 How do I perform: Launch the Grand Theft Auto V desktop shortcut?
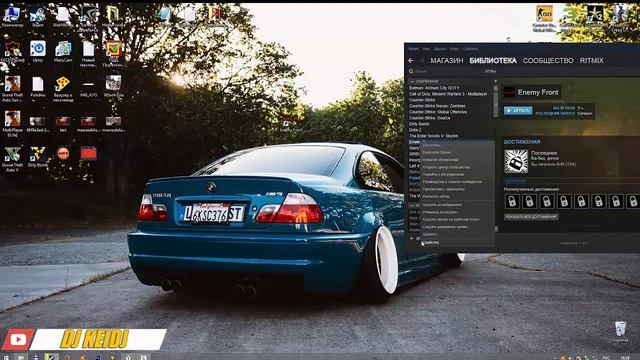point(12,158)
